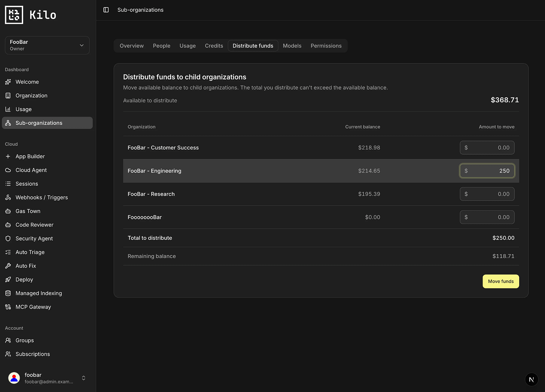Click the Code Reviewer bot icon
Image resolution: width=545 pixels, height=392 pixels.
point(8,225)
